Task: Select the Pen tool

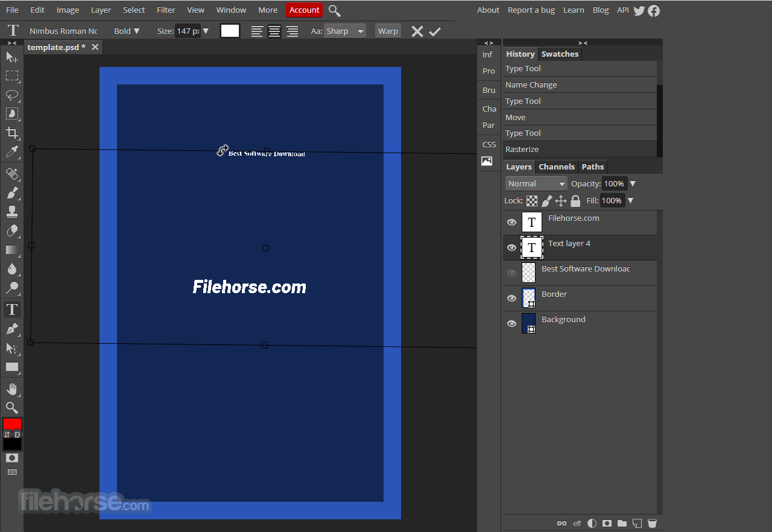Action: point(12,329)
